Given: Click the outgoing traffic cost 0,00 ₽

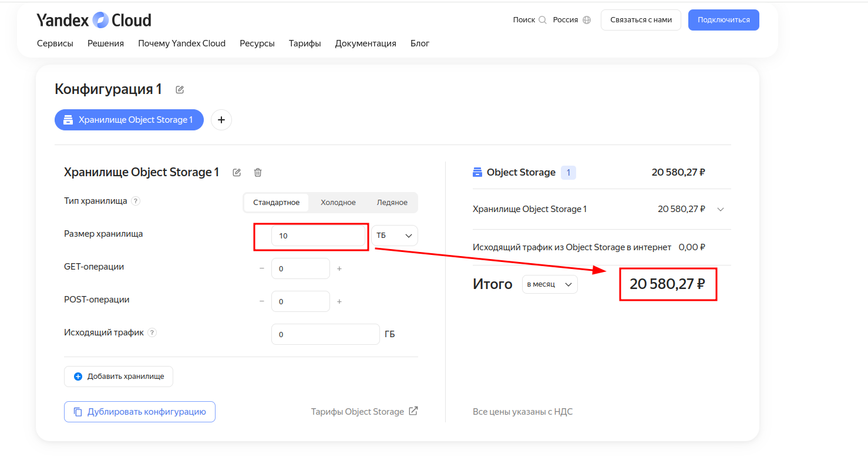Looking at the screenshot, I should (692, 247).
